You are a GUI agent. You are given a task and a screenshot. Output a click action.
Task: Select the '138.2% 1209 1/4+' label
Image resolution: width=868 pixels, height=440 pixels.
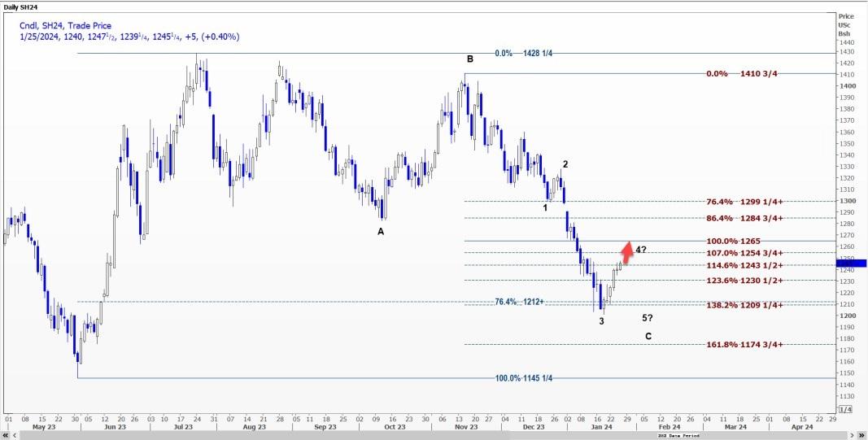745,305
